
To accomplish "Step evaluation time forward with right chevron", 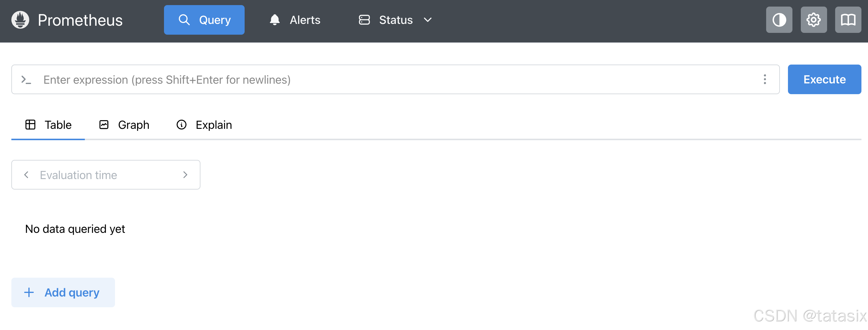I will 185,175.
